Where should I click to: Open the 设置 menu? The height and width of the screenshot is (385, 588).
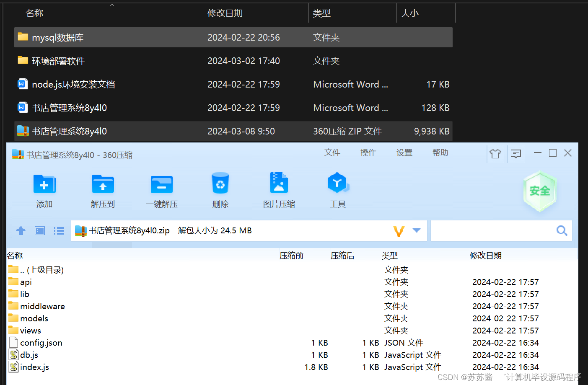point(404,152)
